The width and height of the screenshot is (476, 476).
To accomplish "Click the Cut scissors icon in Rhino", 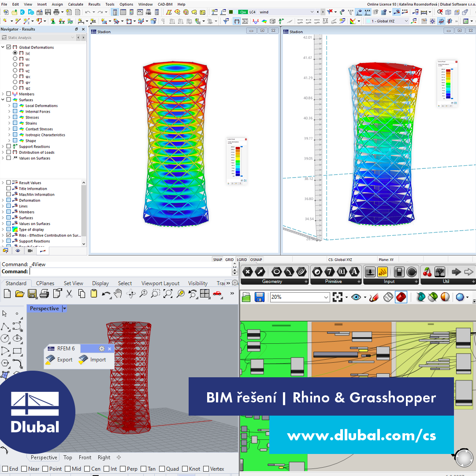I will (69, 294).
